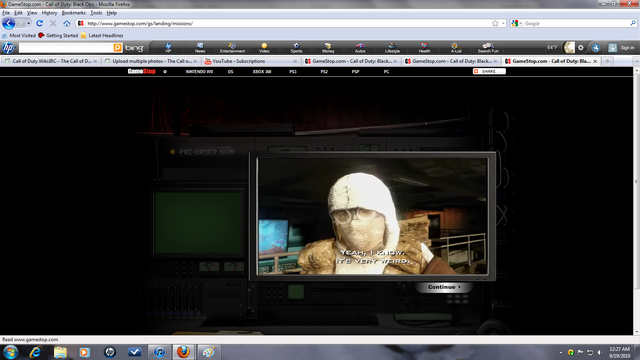Screen dimensions: 640x360
Task: Open the PC section link
Action: pos(386,71)
